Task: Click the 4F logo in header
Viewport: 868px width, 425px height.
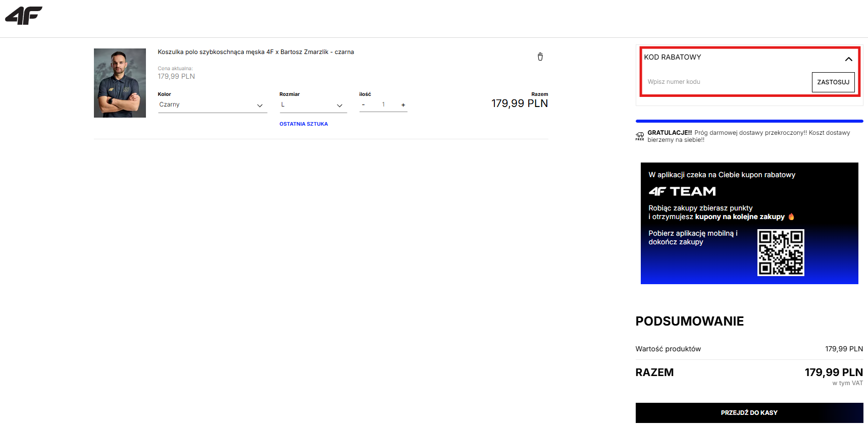Action: [x=24, y=16]
